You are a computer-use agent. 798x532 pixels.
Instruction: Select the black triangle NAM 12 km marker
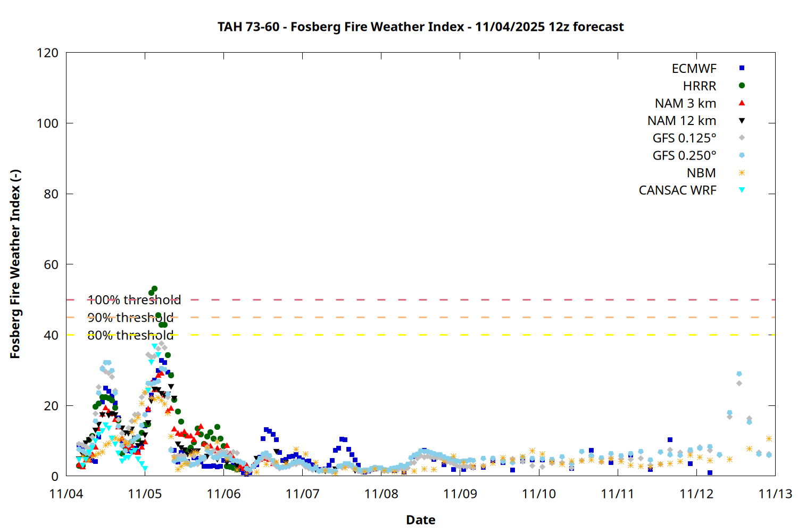tap(742, 121)
